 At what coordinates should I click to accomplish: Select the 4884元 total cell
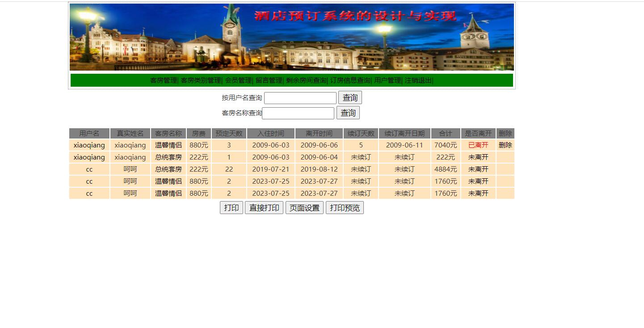(x=446, y=169)
